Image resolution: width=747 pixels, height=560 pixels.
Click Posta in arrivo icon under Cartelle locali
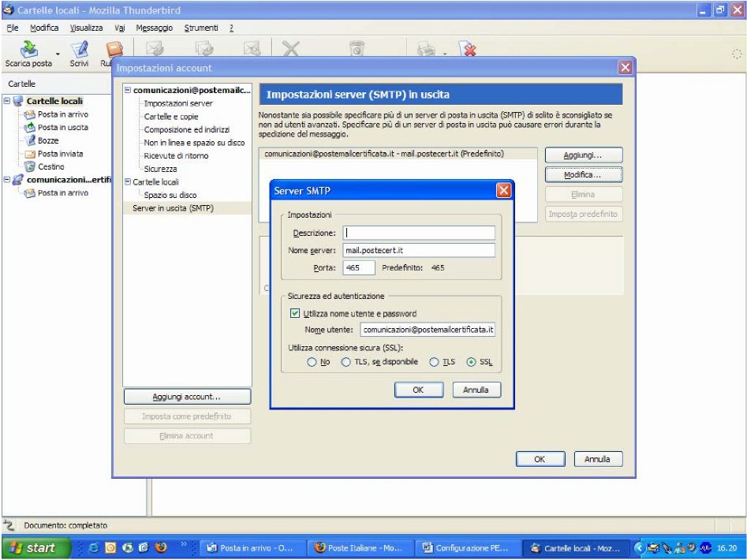29,114
